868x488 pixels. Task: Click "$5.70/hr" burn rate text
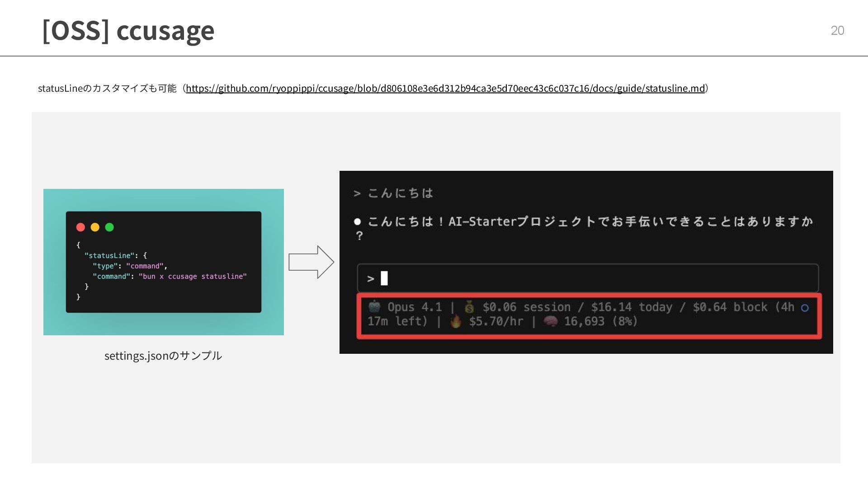click(x=496, y=321)
